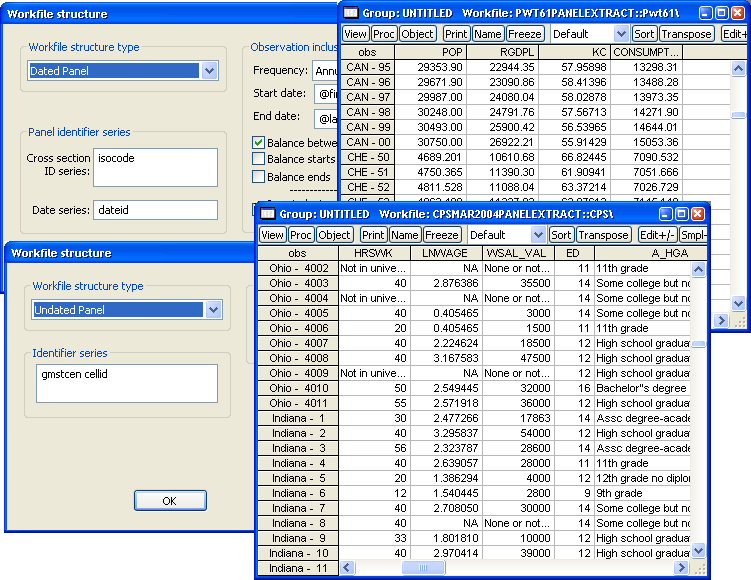This screenshot has height=580, width=751.
Task: Uncheck the Balance between checkbox
Action: [258, 143]
